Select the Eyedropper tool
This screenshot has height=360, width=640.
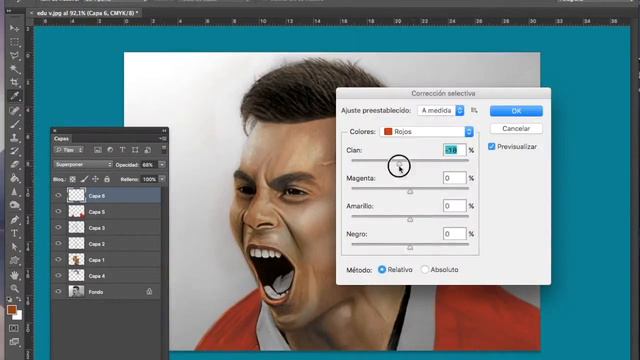(x=14, y=96)
